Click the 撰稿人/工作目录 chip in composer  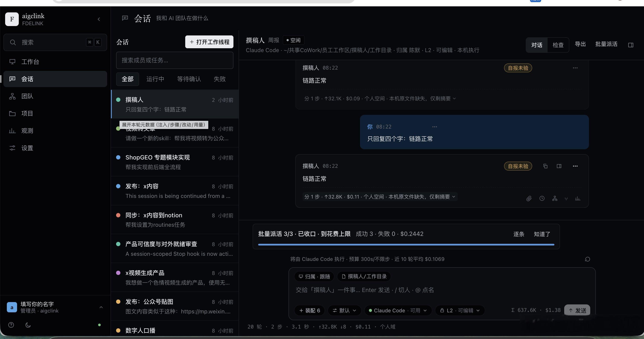click(364, 276)
